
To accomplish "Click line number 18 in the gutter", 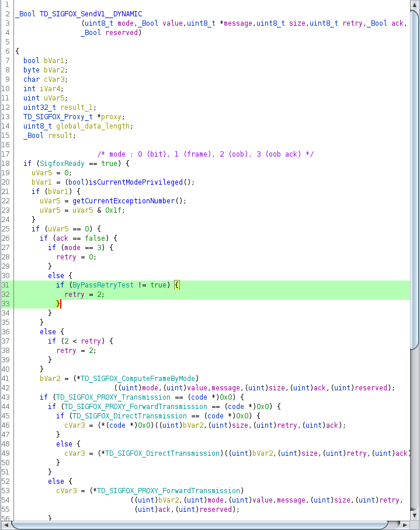I will tap(5, 164).
